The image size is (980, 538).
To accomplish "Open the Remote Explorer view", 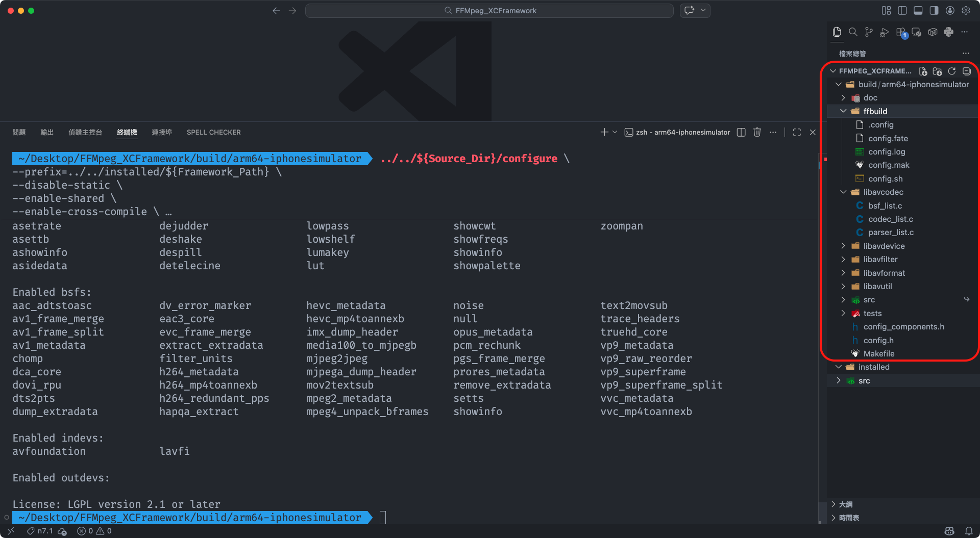I will [x=917, y=32].
